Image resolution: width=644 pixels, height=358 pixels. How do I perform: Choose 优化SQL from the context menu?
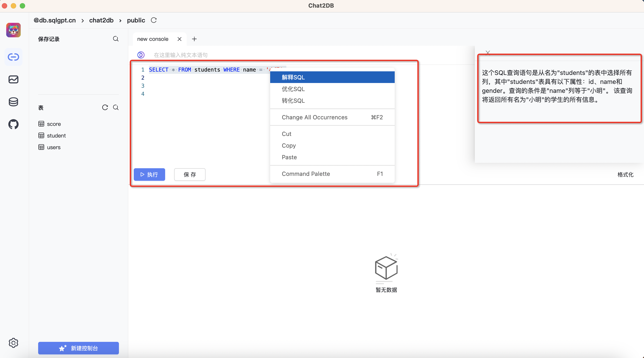293,89
